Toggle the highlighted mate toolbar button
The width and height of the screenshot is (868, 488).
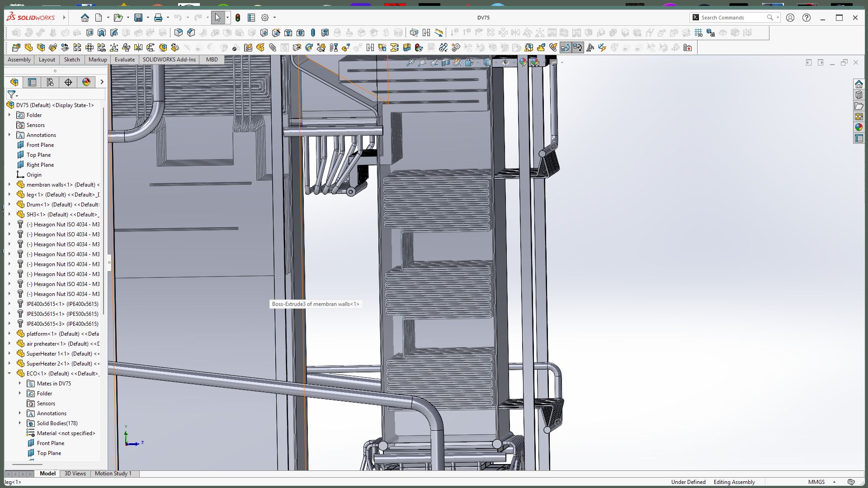coord(566,47)
